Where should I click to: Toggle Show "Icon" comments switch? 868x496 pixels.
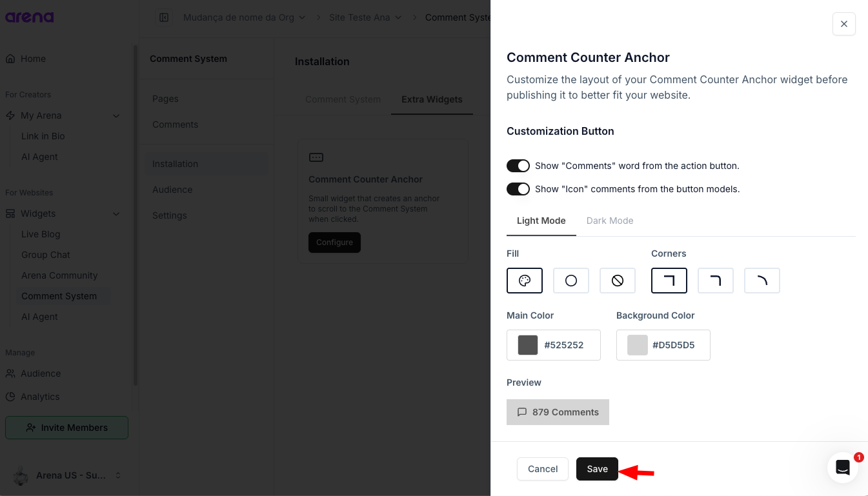point(518,189)
